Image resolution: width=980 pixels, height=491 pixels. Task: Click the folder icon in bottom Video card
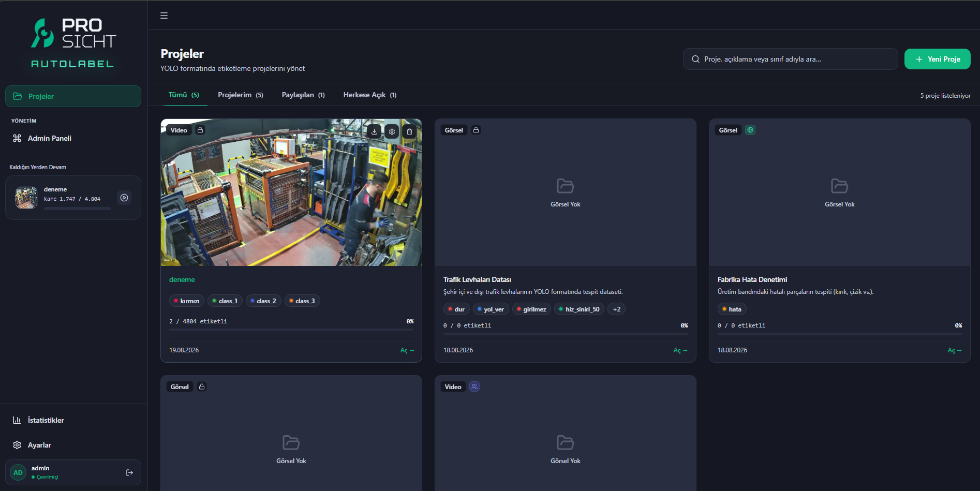pos(565,442)
